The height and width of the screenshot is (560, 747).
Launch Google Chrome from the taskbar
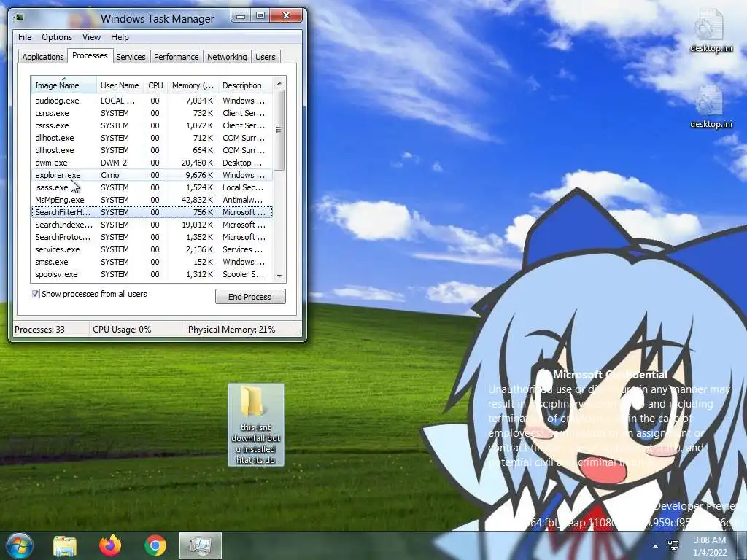155,545
